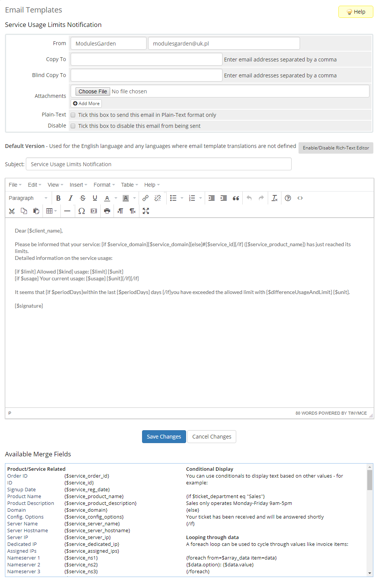Insert a numbered list

[192, 198]
